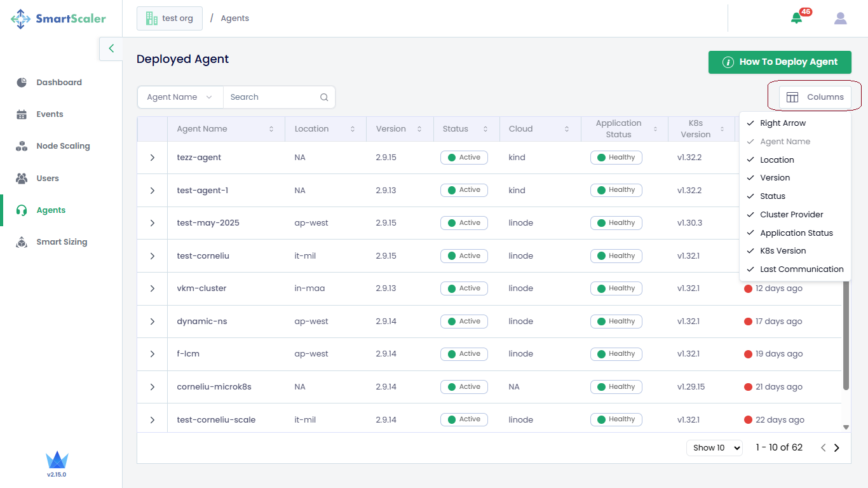Toggle Version column visibility option

coord(795,178)
